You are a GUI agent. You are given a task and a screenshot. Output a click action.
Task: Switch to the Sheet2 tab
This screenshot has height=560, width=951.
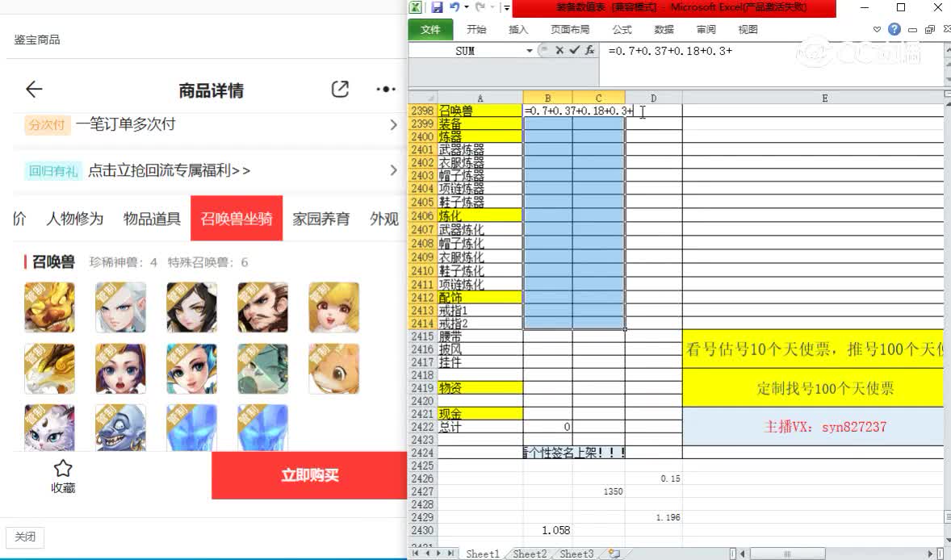[x=529, y=554]
